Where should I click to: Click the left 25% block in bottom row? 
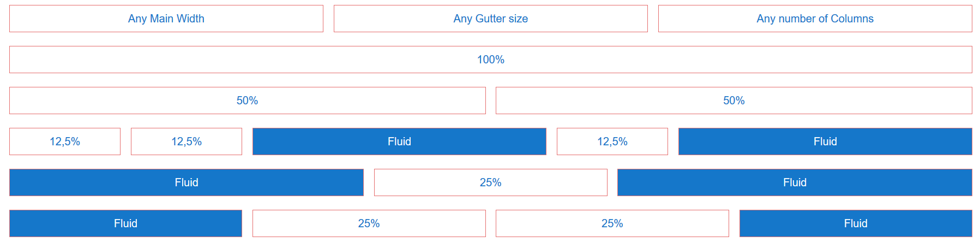369,223
